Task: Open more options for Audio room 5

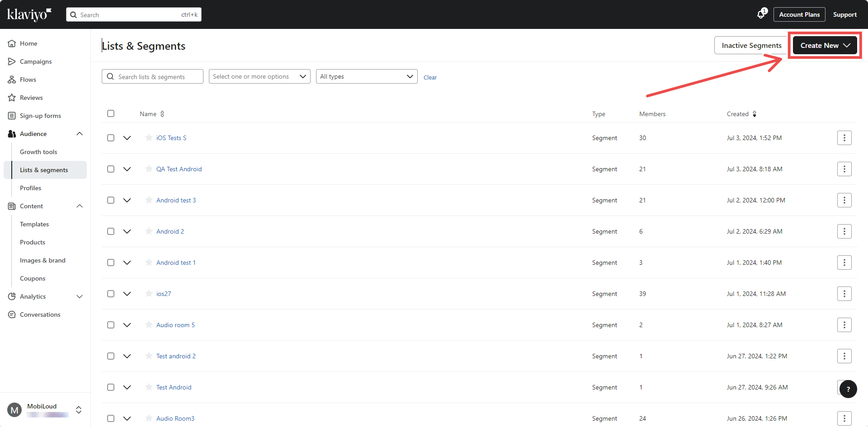Action: tap(844, 325)
